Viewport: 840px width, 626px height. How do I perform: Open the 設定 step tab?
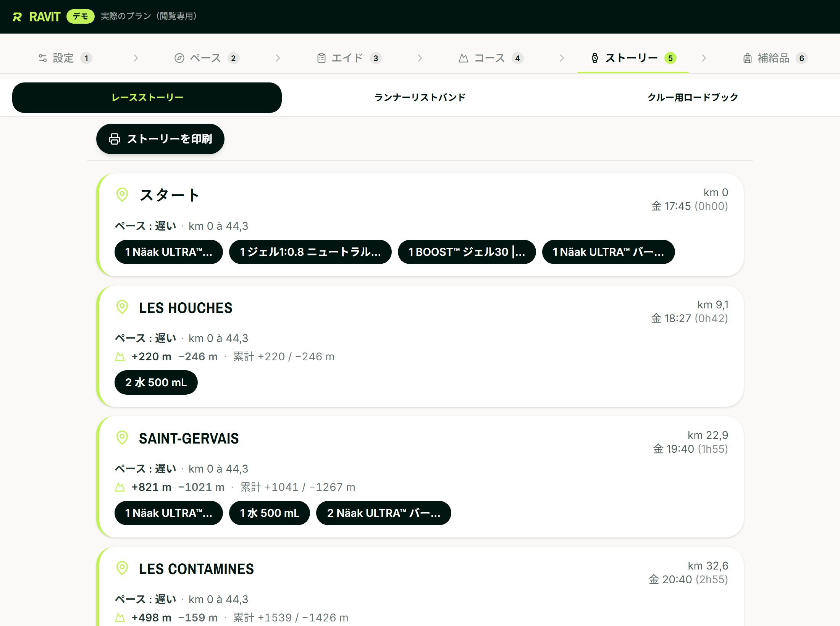tap(65, 58)
